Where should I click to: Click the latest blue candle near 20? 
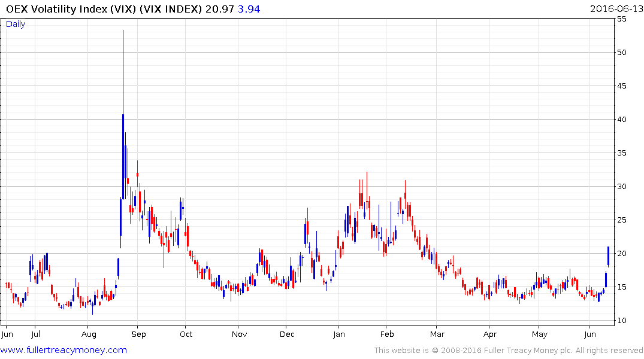[x=608, y=257]
